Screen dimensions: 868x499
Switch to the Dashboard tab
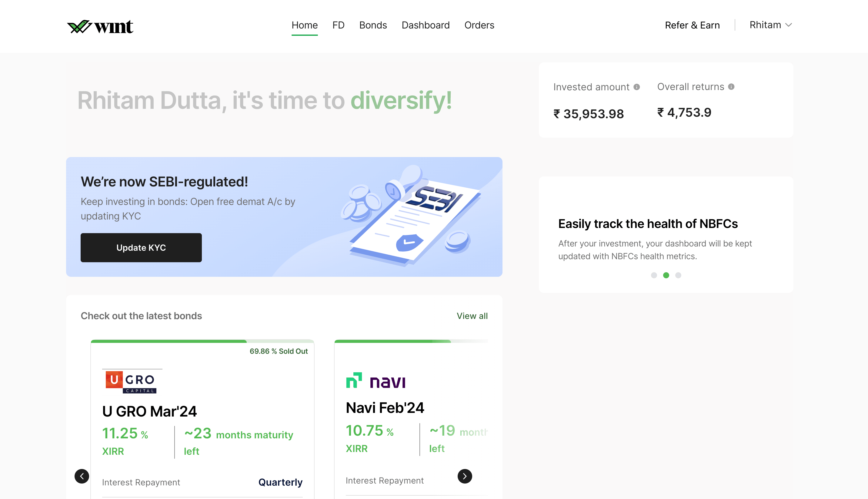pyautogui.click(x=426, y=25)
